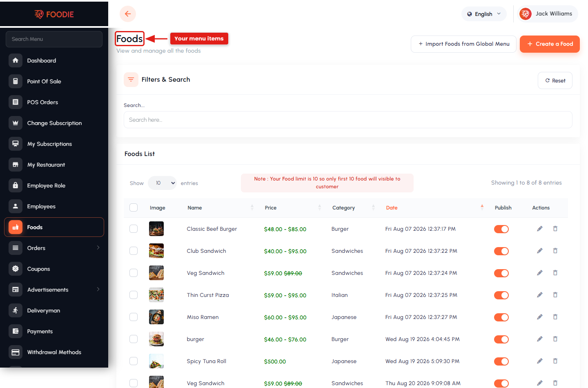Edit Classic Beef Burger with pencil icon
Viewport: 588px width, 388px height.
coord(540,229)
